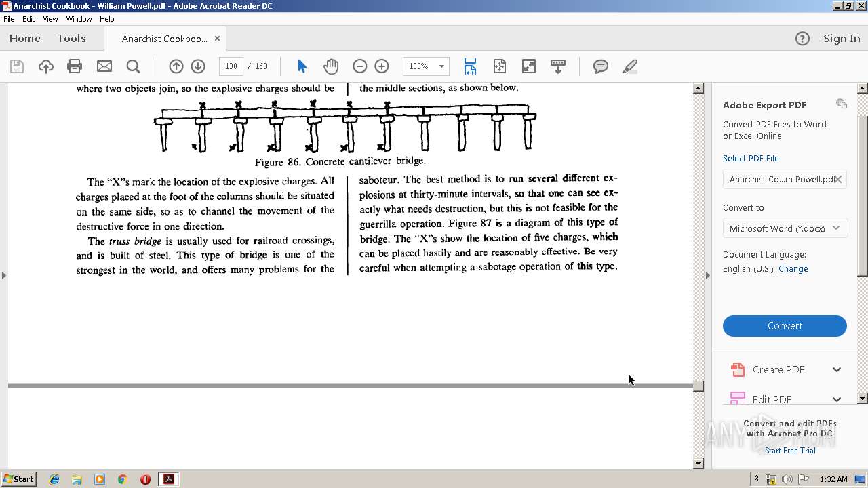The height and width of the screenshot is (488, 868).
Task: Show hidden system tray icons
Action: (x=756, y=479)
